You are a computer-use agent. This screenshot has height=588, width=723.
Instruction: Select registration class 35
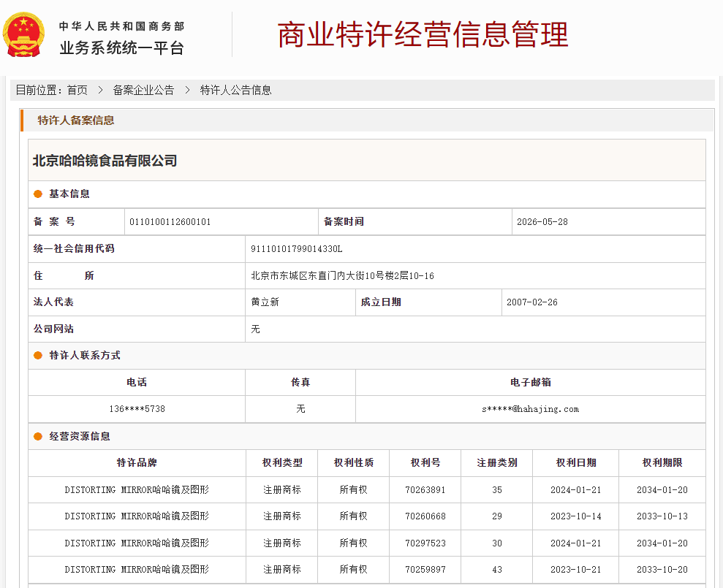[x=497, y=490]
